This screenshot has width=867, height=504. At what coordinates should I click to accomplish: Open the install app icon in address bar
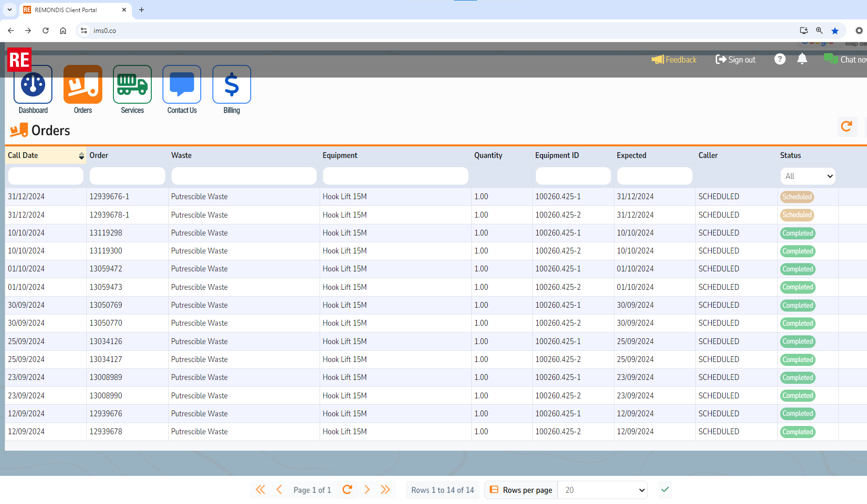(x=804, y=31)
